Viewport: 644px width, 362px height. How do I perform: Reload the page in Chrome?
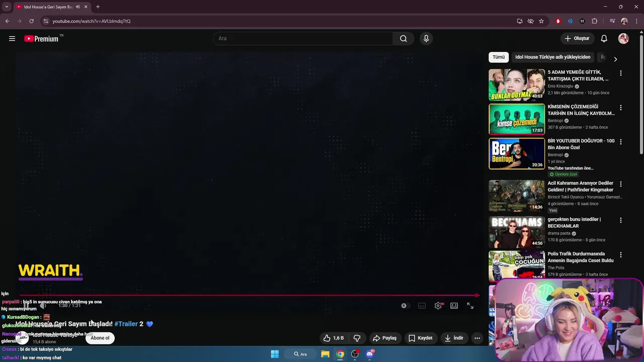[31, 21]
